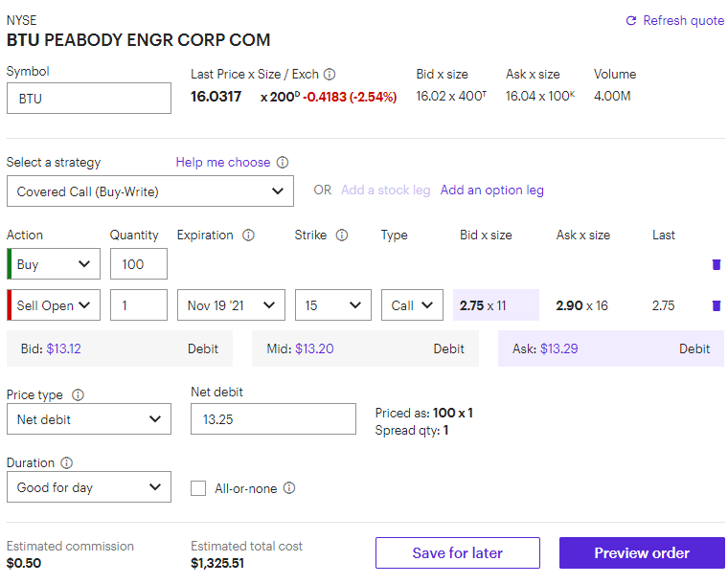
Task: Open the Sell Open action dropdown
Action: click(x=54, y=305)
